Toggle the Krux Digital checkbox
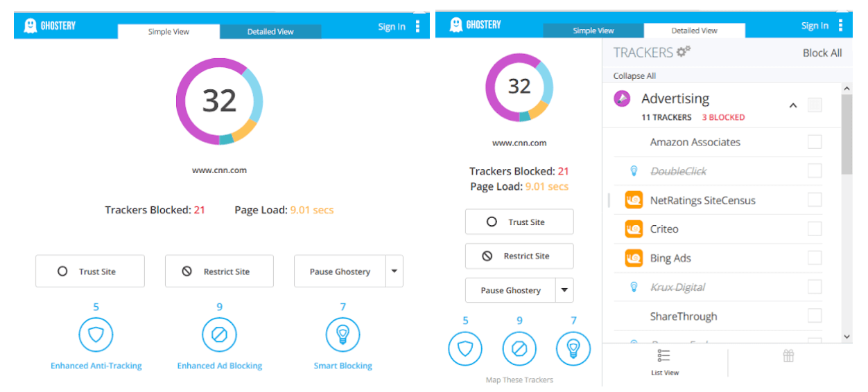868x392 pixels. coord(815,287)
